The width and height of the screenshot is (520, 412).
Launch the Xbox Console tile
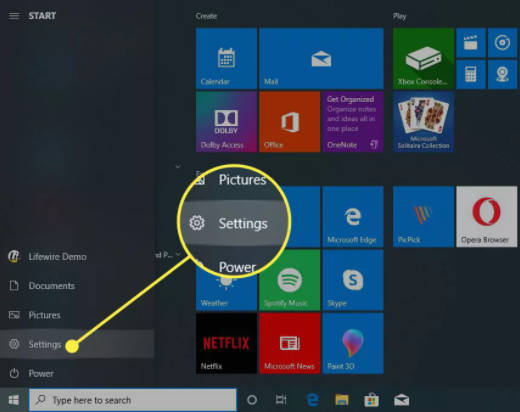point(423,58)
